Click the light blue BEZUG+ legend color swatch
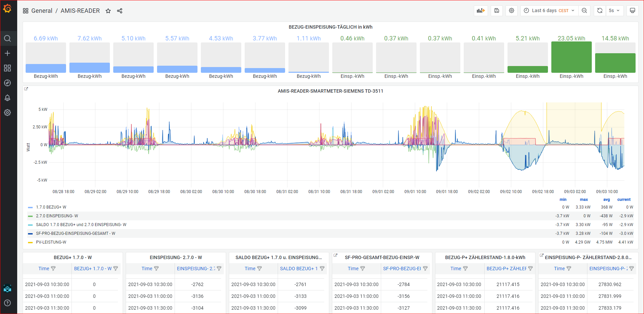The width and height of the screenshot is (644, 314). pos(30,208)
